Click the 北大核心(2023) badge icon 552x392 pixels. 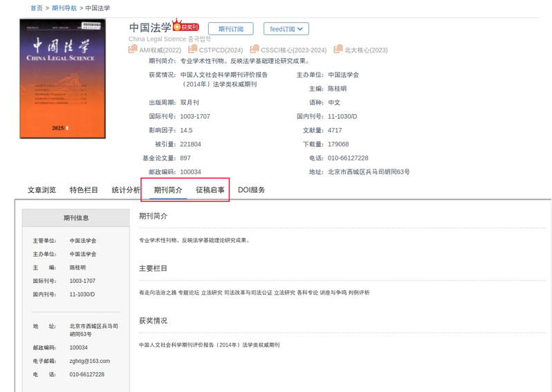pyautogui.click(x=338, y=50)
